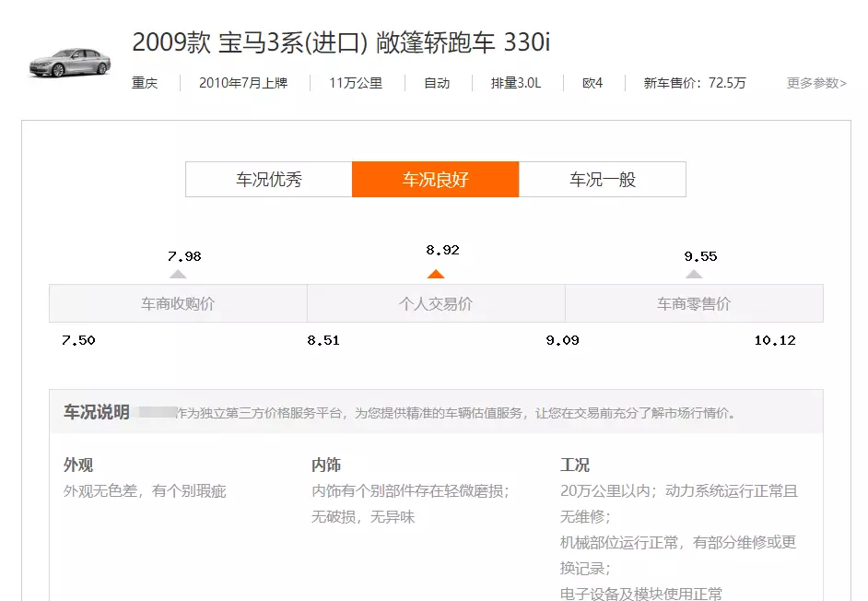Click the registration date 2010年7月上牌
Screen dimensions: 868x601
(x=243, y=83)
